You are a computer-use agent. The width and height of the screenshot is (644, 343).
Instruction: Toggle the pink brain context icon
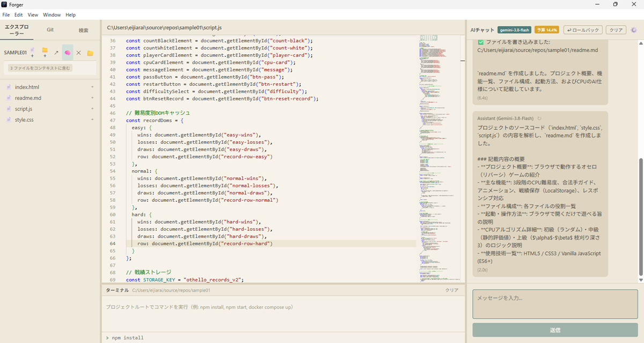click(68, 53)
